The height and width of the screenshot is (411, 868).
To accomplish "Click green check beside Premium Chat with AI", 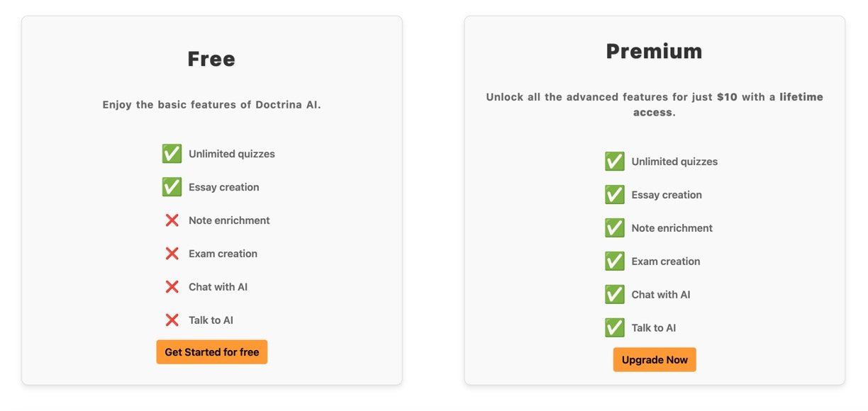I will point(615,295).
